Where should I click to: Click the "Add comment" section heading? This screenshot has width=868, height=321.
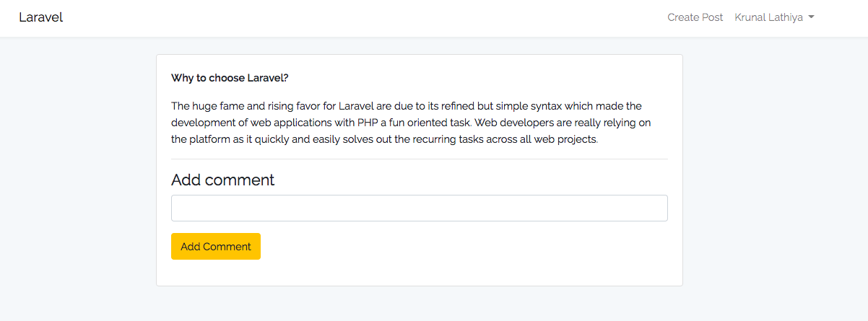(x=223, y=180)
